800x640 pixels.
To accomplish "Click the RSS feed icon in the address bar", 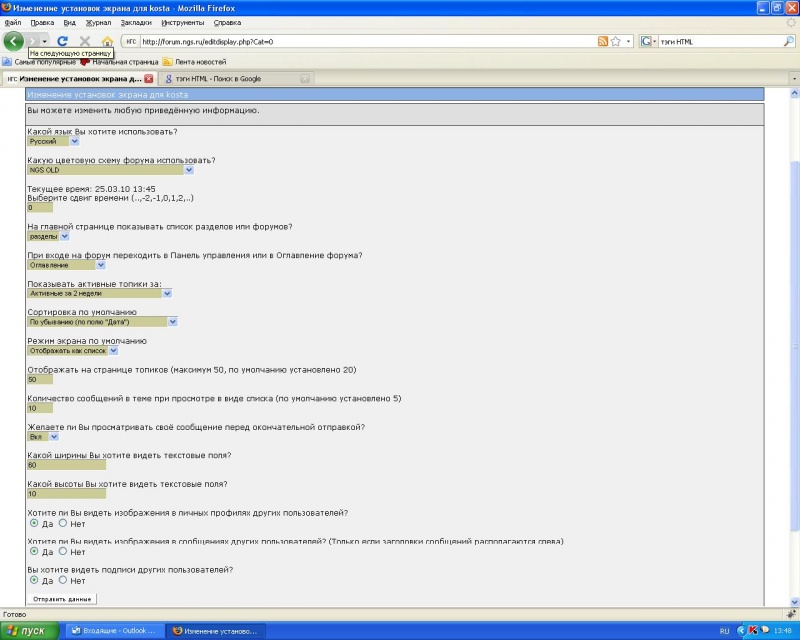I will click(603, 42).
